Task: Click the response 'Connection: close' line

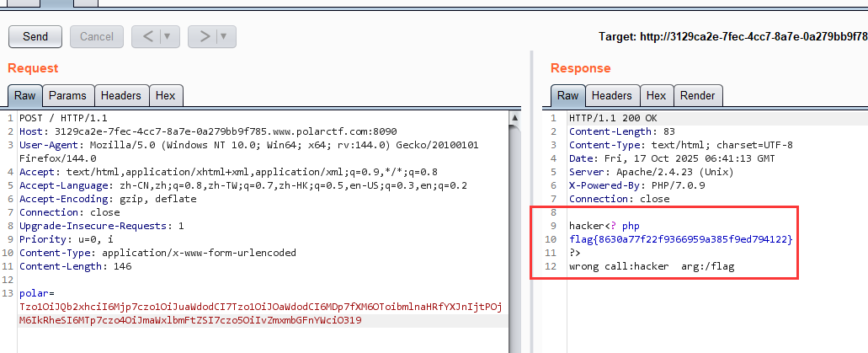Action: point(619,199)
